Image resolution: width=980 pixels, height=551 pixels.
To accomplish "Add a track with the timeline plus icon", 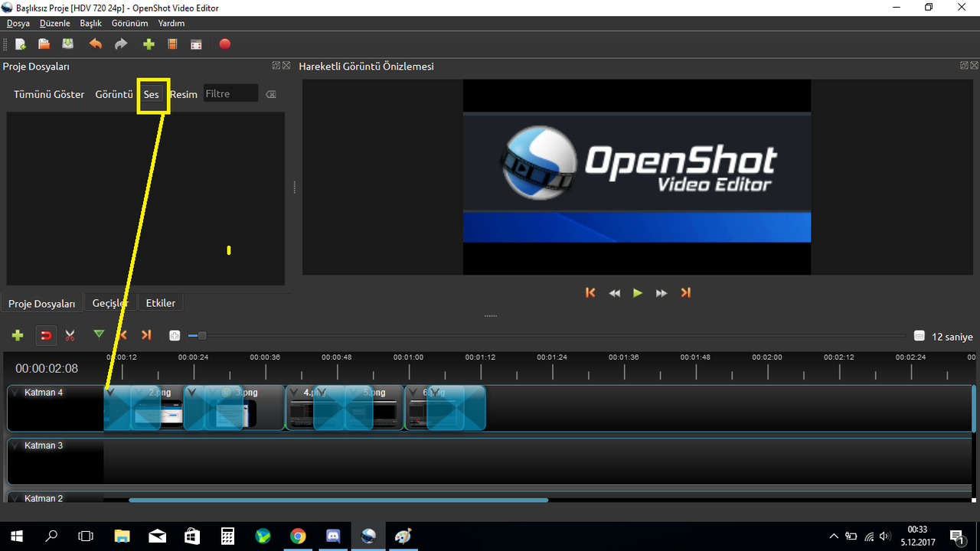I will click(18, 335).
